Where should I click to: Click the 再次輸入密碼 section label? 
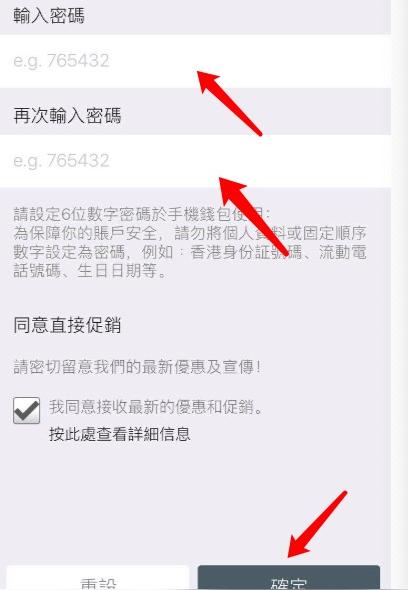point(67,115)
